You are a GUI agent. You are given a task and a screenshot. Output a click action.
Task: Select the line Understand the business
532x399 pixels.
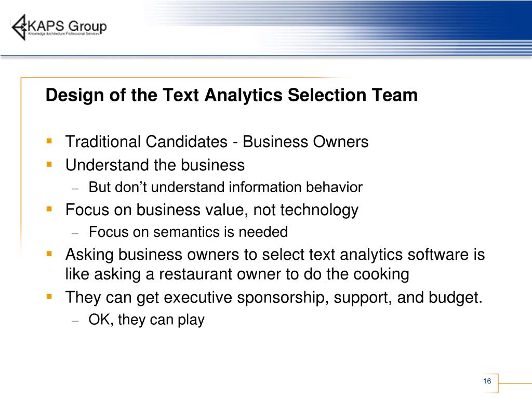(155, 165)
